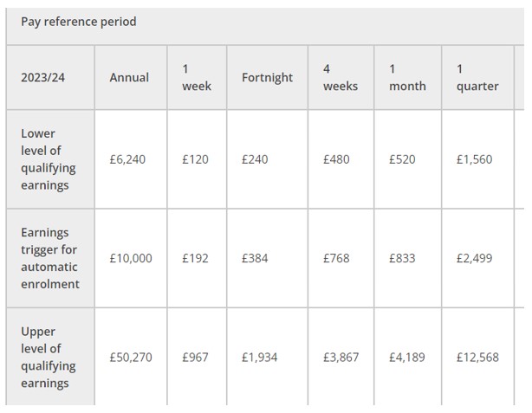
Task: Click the 4 weeks column header
Action: 340,77
